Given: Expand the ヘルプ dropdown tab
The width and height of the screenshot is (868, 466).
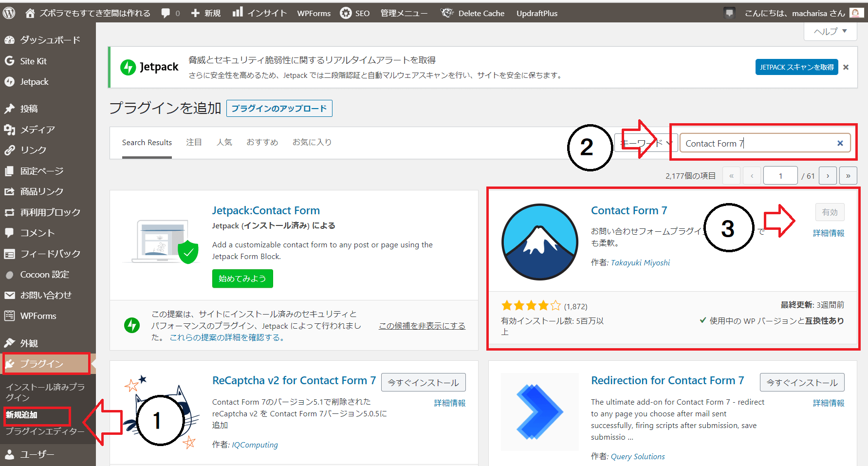Looking at the screenshot, I should coord(830,31).
